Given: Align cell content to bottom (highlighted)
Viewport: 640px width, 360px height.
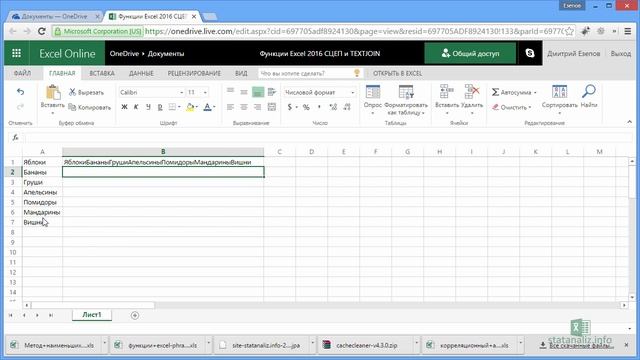Looking at the screenshot, I should 258,92.
